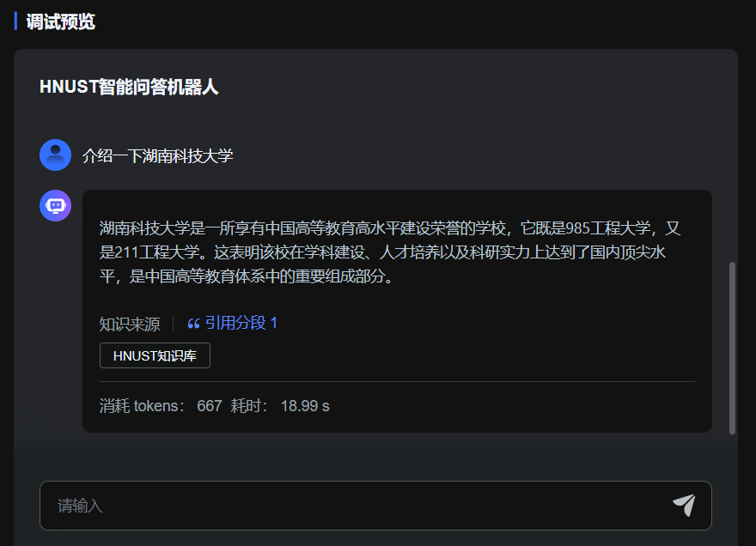Image resolution: width=756 pixels, height=546 pixels.
Task: Click the purple robot avatar icon
Action: 56,206
